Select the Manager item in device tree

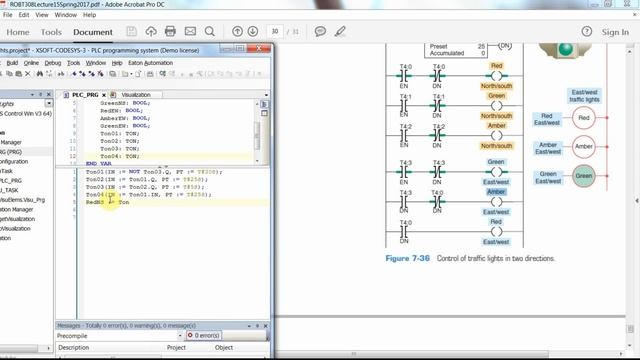[11, 142]
